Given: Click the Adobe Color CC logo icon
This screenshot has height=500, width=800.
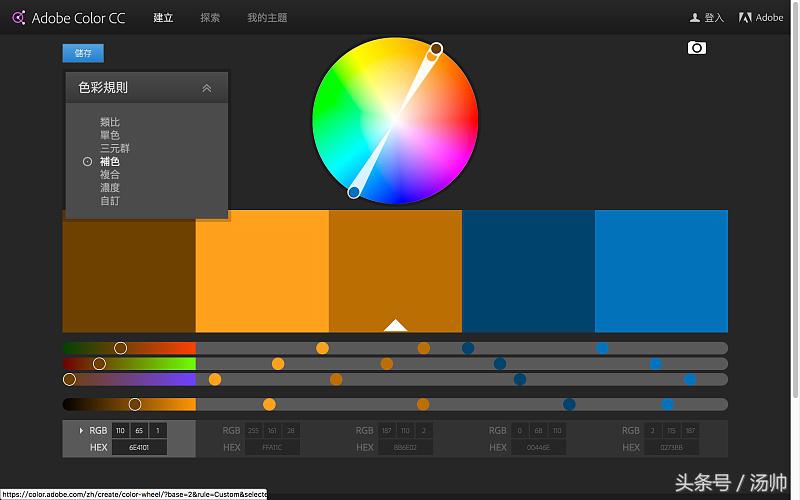Looking at the screenshot, I should coord(19,18).
